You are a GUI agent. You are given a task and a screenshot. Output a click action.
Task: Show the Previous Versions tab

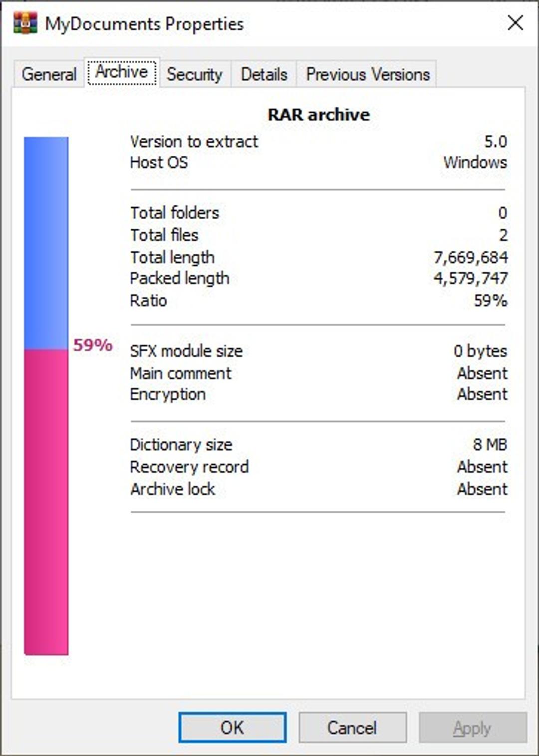click(367, 74)
